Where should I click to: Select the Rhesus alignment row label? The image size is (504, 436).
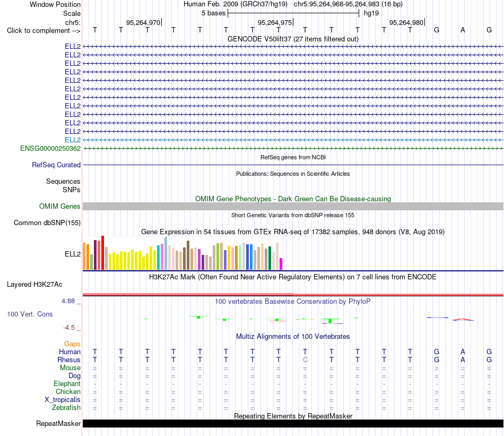(69, 360)
